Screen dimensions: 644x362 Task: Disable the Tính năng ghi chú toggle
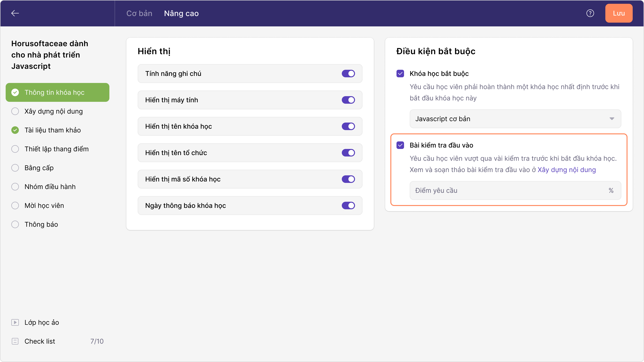pyautogui.click(x=348, y=74)
